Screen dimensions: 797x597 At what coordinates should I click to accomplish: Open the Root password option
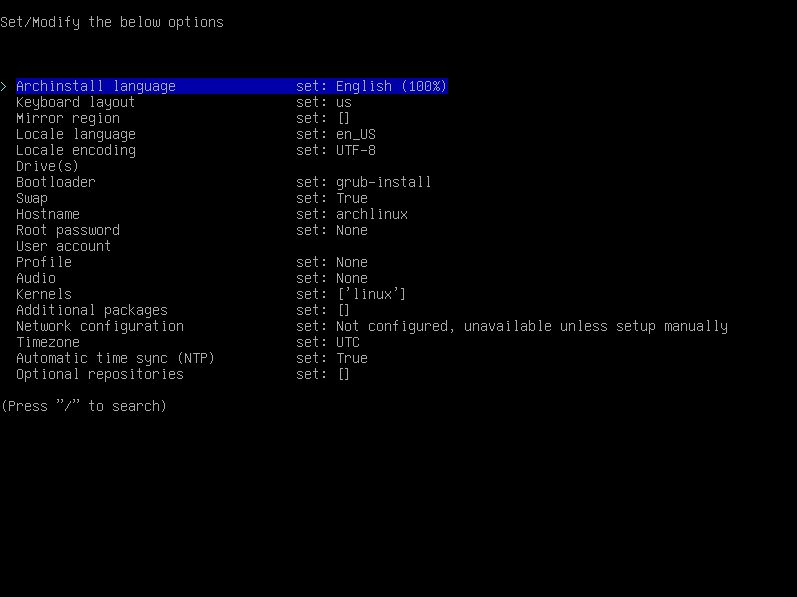click(192, 230)
